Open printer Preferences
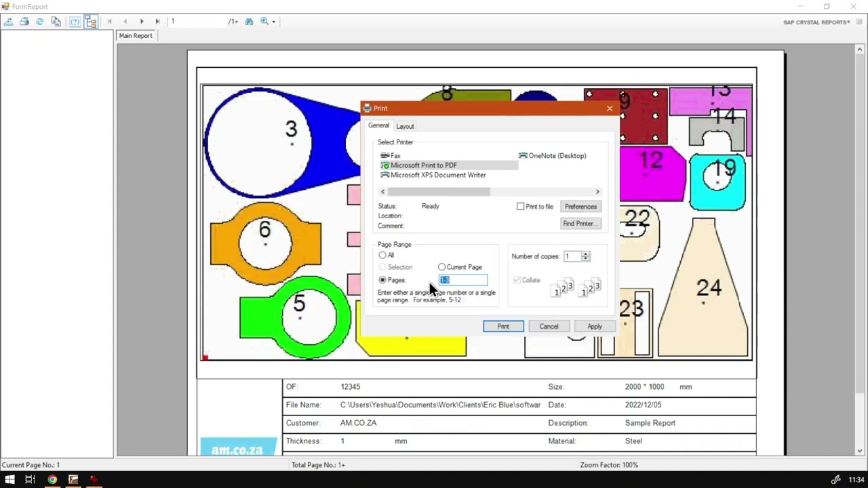This screenshot has height=488, width=868. 580,207
